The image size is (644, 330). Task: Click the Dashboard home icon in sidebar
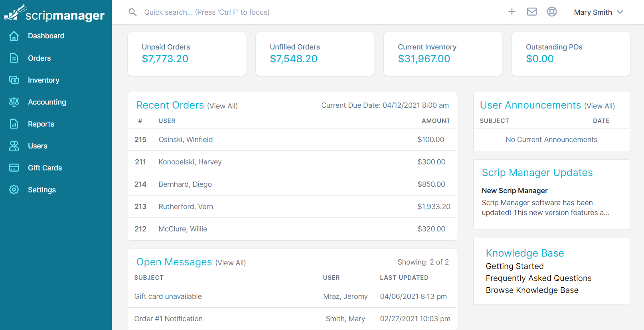pyautogui.click(x=14, y=36)
